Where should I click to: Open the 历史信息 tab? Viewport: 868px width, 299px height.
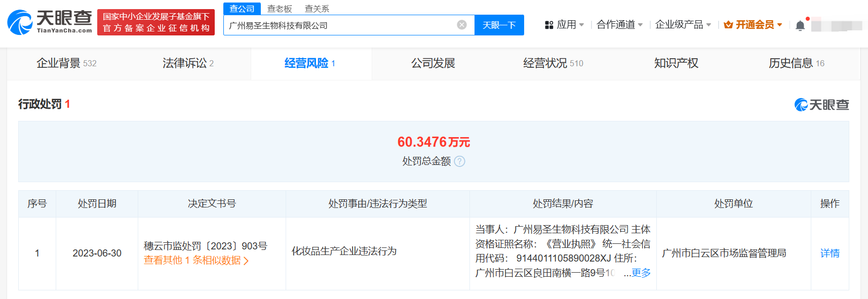pyautogui.click(x=797, y=63)
